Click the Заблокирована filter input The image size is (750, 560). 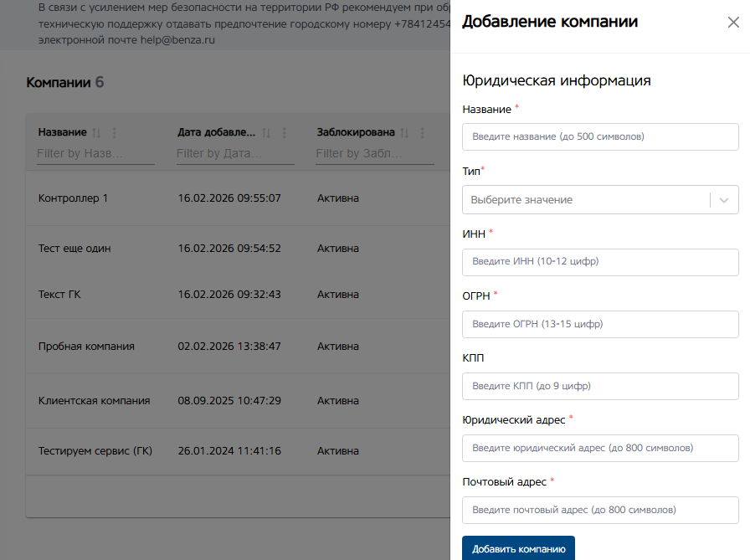(x=374, y=153)
